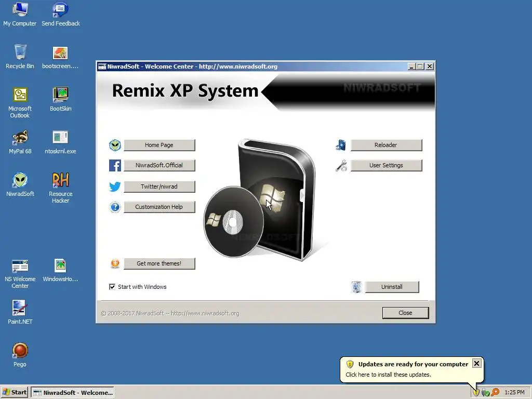Select the Send Feedback desktop icon
Image resolution: width=532 pixels, height=399 pixels.
60,14
